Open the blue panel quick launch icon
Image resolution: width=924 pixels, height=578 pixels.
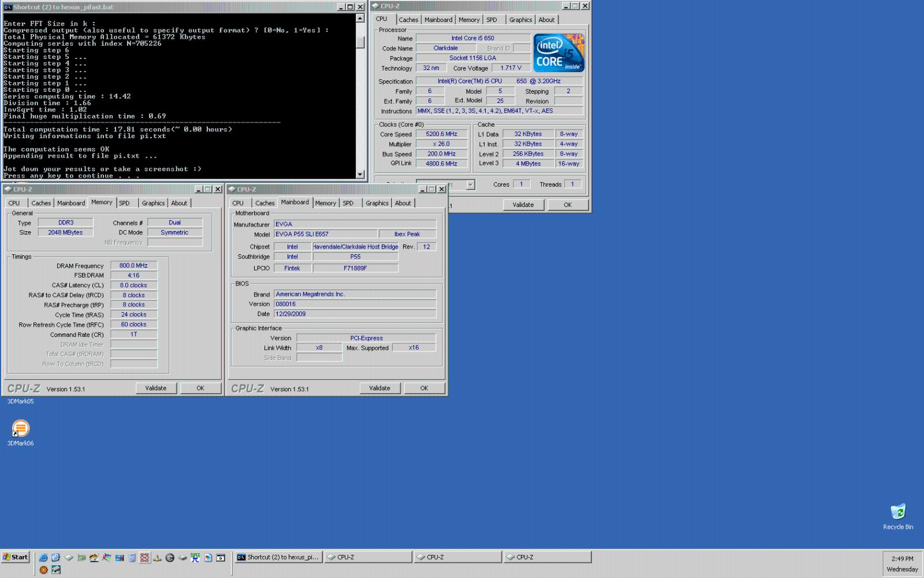tap(120, 558)
